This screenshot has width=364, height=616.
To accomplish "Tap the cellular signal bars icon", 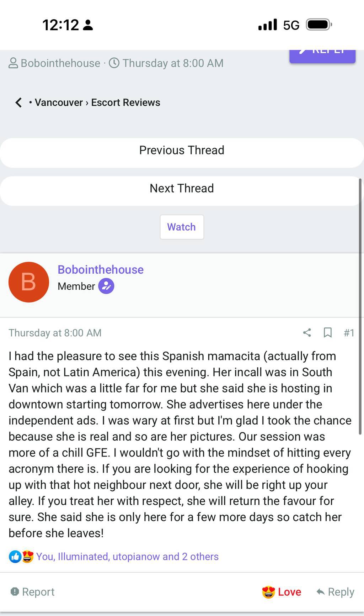I will point(267,25).
